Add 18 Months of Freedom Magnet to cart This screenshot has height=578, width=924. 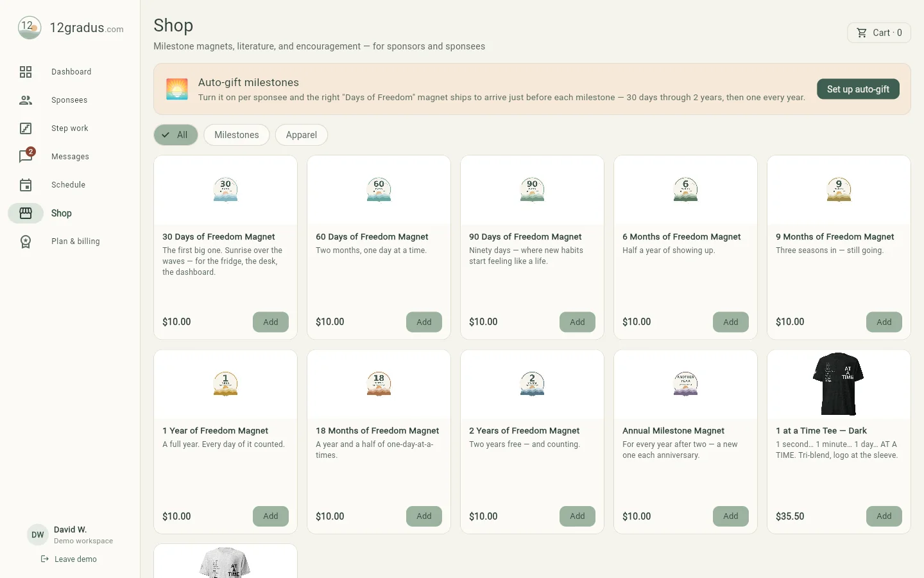[x=424, y=516]
